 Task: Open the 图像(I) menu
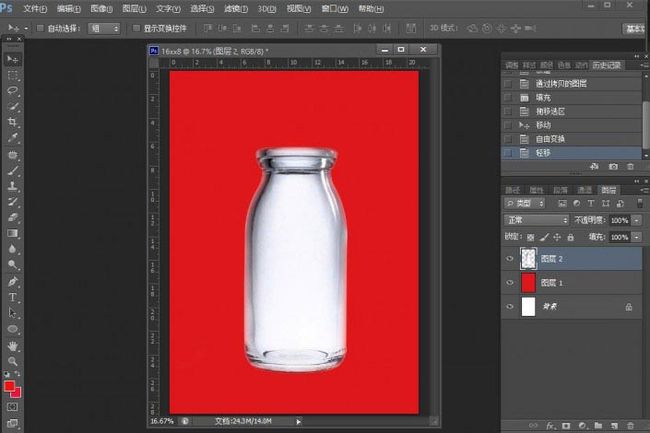pos(102,9)
